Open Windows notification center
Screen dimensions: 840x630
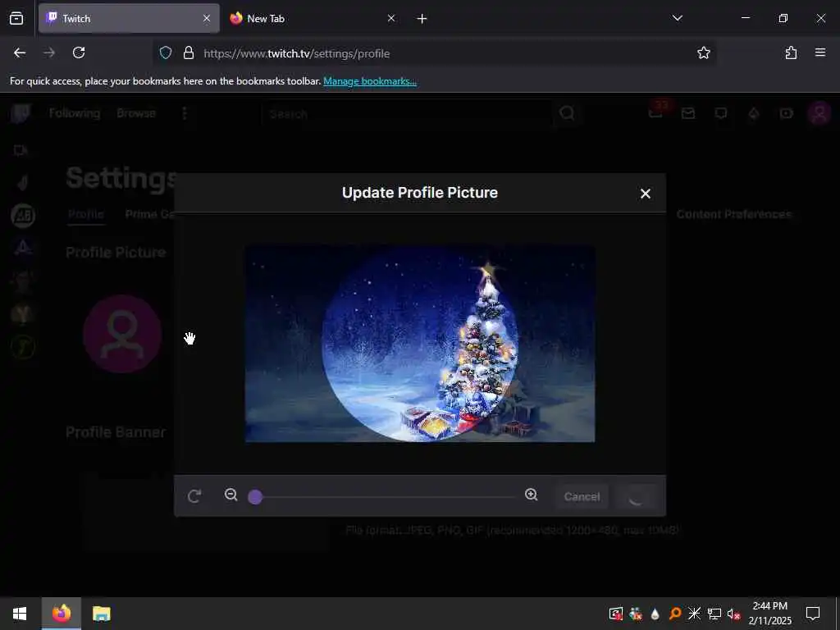click(813, 614)
